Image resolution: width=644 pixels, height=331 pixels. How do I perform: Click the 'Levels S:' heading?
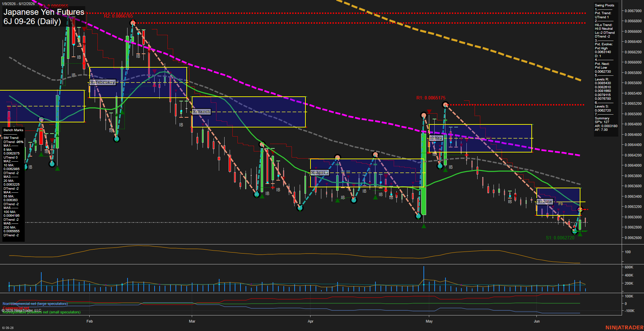pyautogui.click(x=602, y=107)
